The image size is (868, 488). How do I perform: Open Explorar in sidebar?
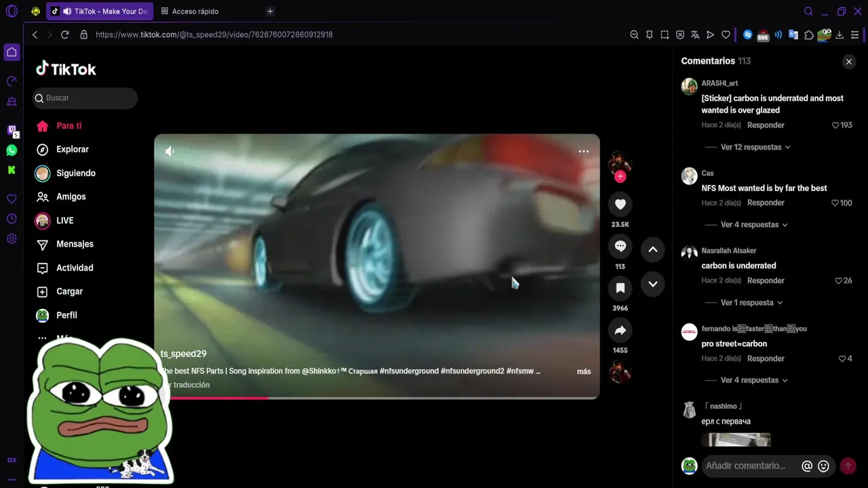click(x=72, y=149)
